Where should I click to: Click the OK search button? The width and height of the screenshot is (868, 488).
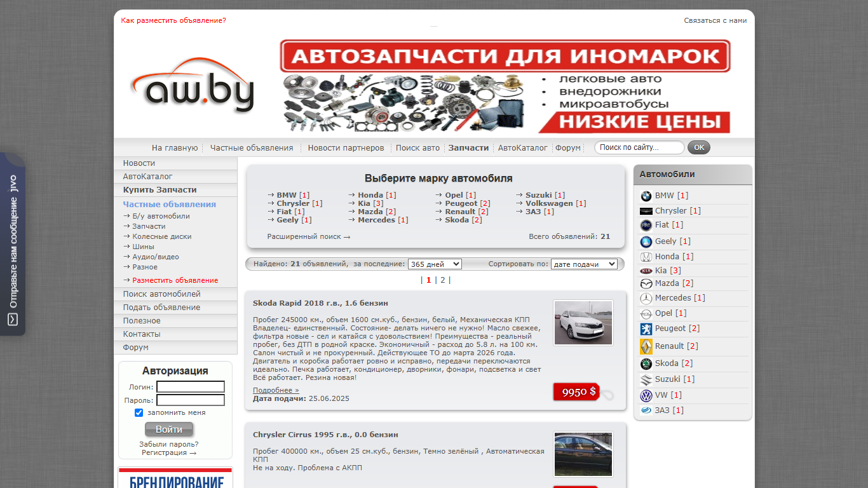[x=699, y=147]
